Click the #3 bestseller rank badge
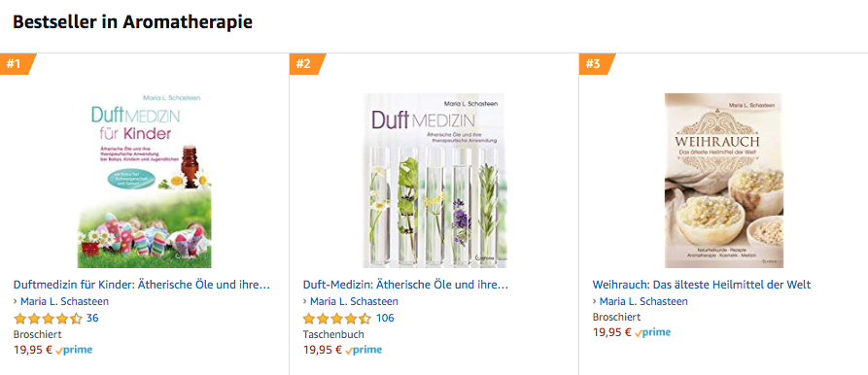Image resolution: width=868 pixels, height=375 pixels. click(x=596, y=64)
